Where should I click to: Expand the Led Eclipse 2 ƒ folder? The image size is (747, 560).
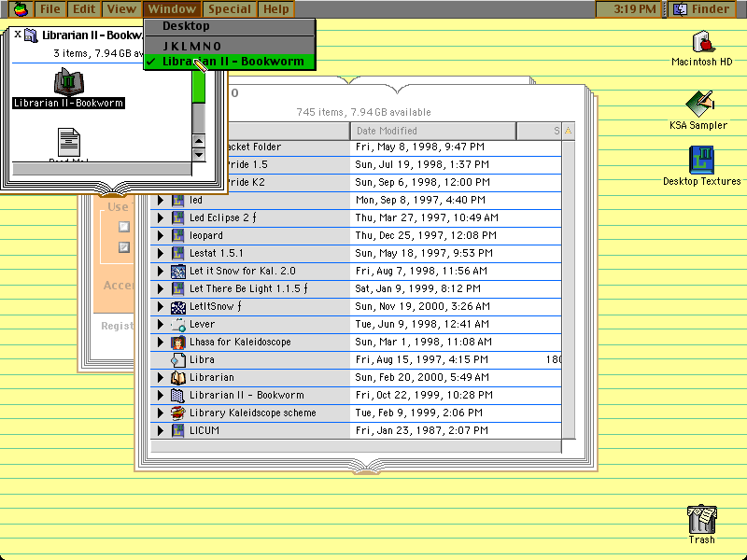point(161,217)
